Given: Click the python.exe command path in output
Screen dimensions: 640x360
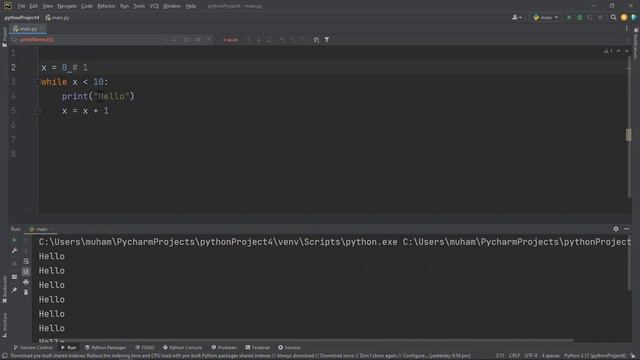Looking at the screenshot, I should [218, 242].
